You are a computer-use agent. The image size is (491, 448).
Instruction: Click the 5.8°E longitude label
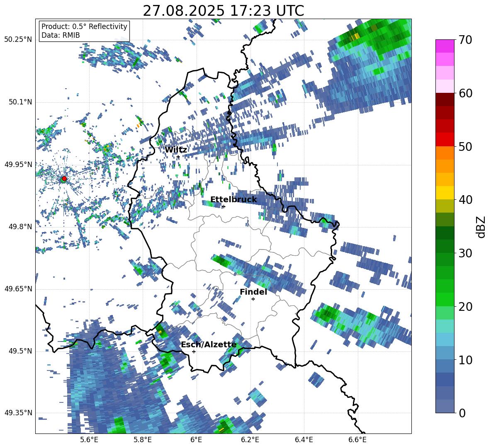(143, 440)
